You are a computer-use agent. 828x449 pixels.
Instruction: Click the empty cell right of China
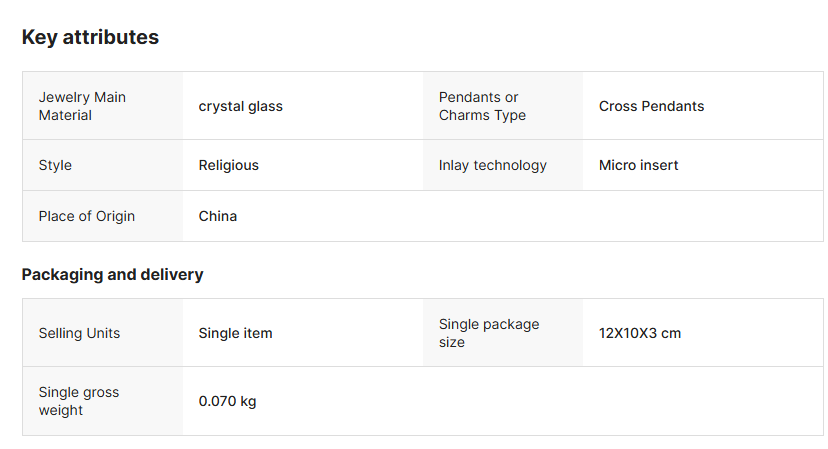point(622,216)
